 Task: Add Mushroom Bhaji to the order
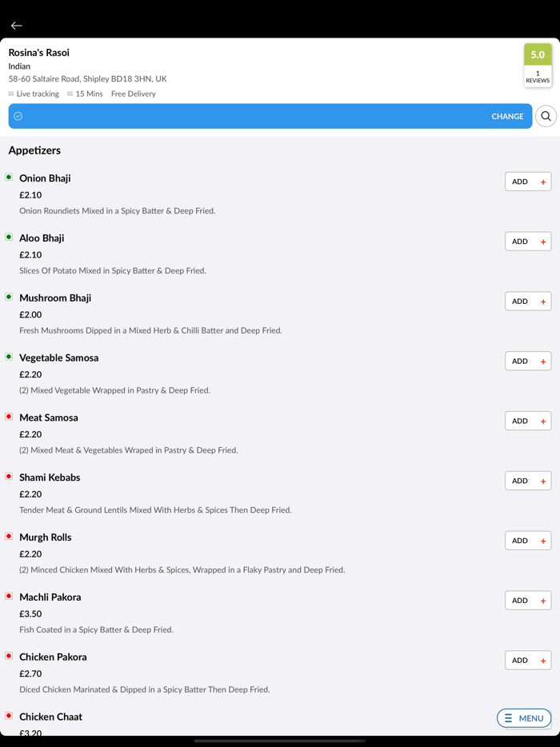coord(527,302)
